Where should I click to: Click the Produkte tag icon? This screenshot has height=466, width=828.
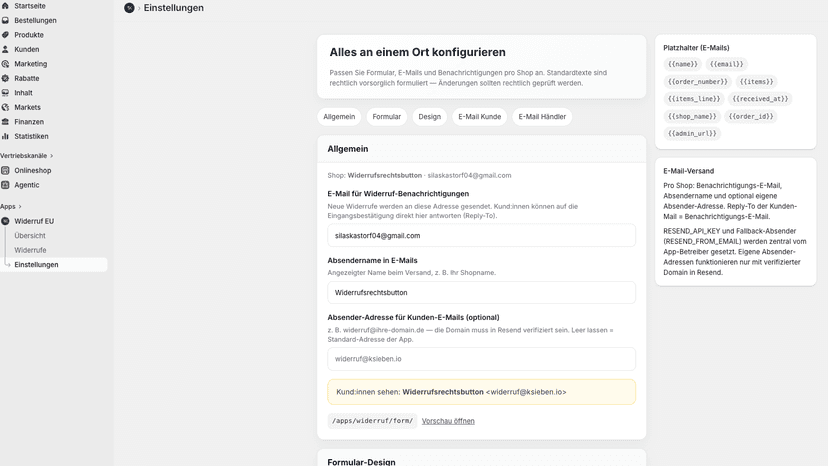(x=5, y=35)
